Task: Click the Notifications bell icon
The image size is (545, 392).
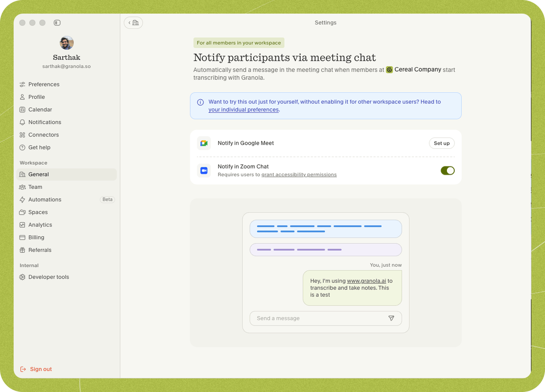Action: tap(22, 122)
